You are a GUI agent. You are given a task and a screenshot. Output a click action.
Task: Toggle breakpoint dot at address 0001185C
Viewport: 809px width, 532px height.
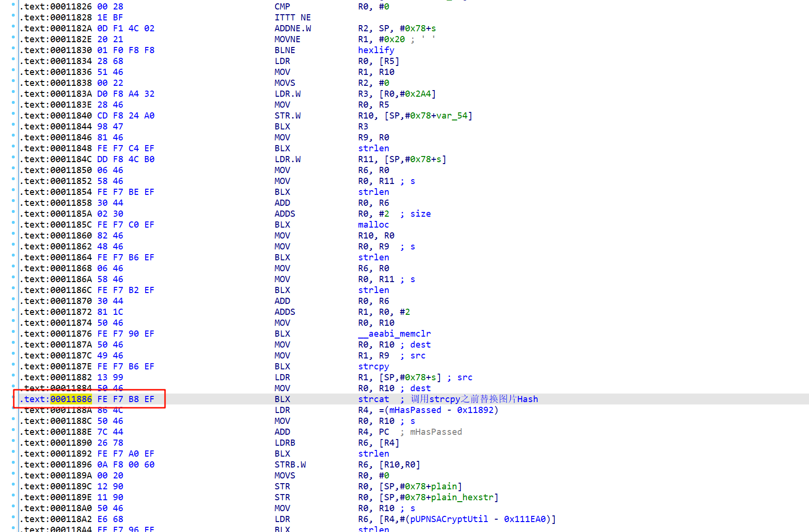13,224
